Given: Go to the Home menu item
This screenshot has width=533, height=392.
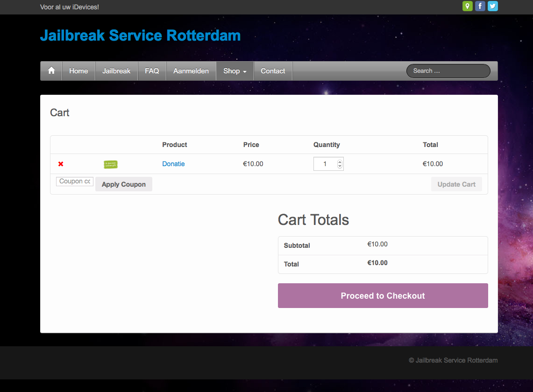Looking at the screenshot, I should click(78, 71).
